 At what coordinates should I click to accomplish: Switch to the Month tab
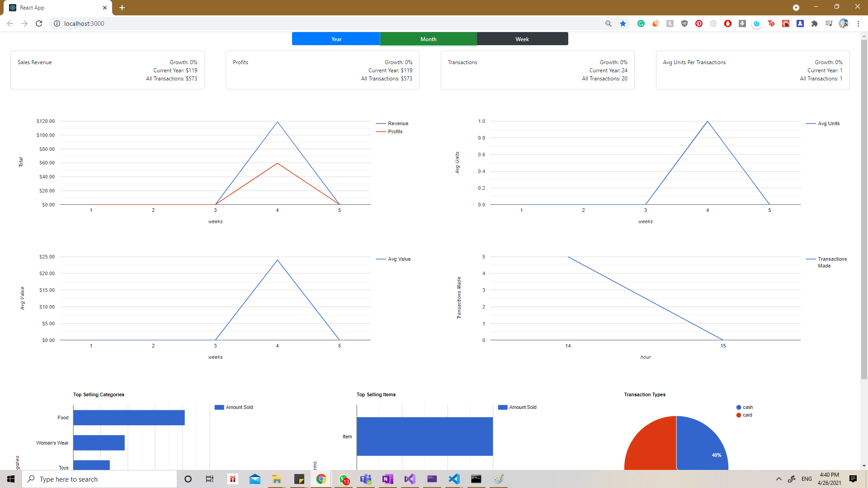(428, 39)
